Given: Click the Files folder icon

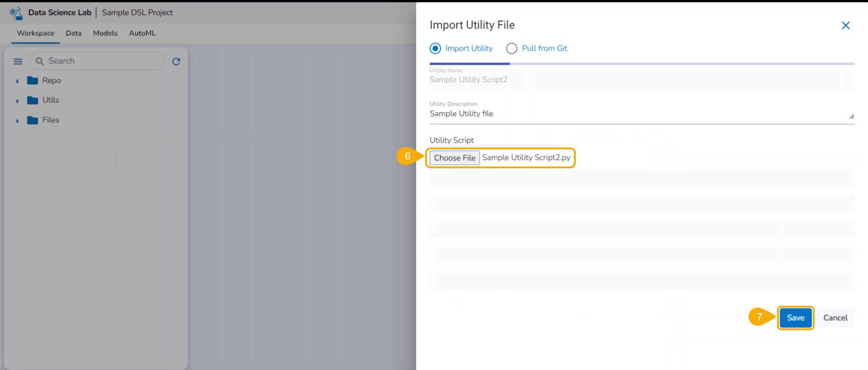Looking at the screenshot, I should pos(33,120).
